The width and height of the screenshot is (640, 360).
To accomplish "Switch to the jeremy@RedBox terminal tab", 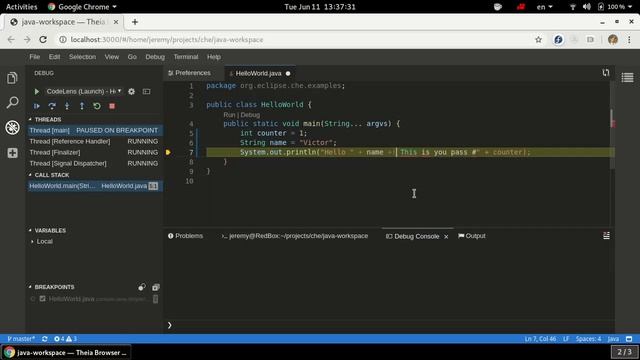I will click(295, 236).
